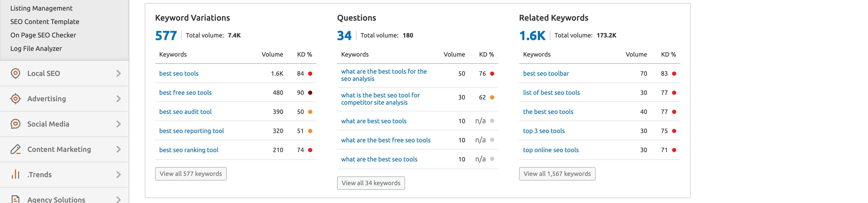Expand the Social Media section chevron
The width and height of the screenshot is (868, 203).
coord(118,124)
